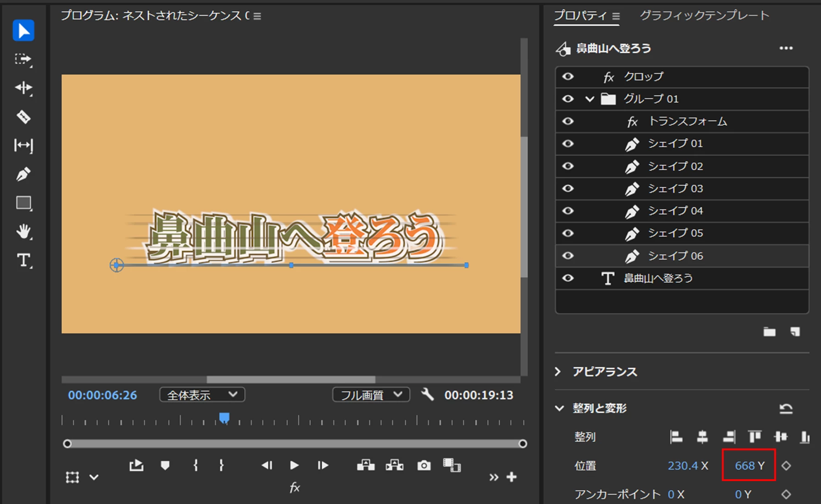This screenshot has width=821, height=504.
Task: Step forward one frame
Action: point(323,465)
